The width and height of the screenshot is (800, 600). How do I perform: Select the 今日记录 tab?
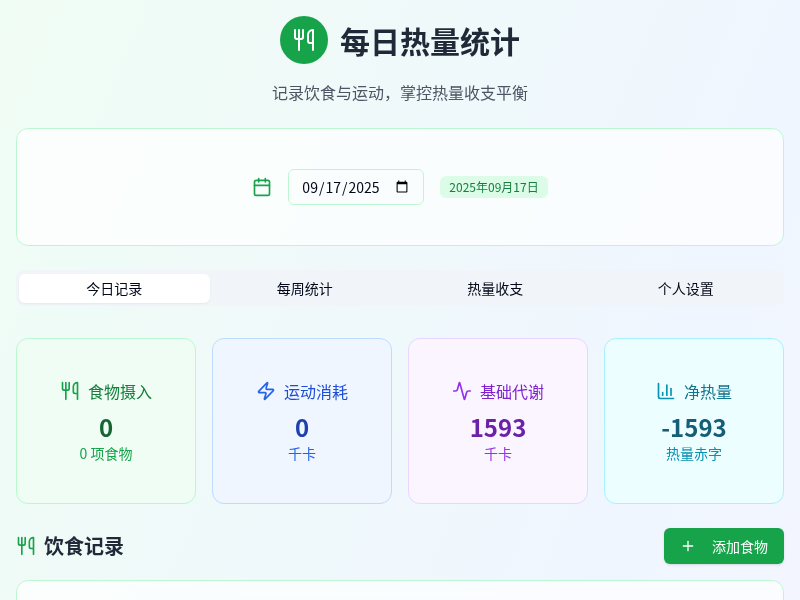coord(114,289)
